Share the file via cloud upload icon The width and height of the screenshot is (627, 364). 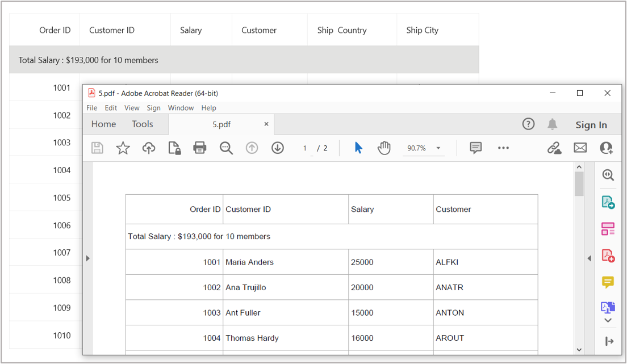click(x=148, y=148)
